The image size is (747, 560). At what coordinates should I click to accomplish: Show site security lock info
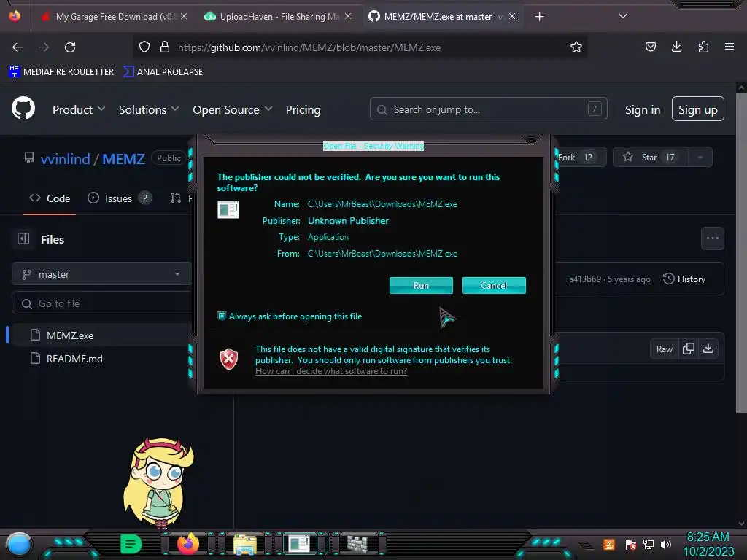point(165,47)
